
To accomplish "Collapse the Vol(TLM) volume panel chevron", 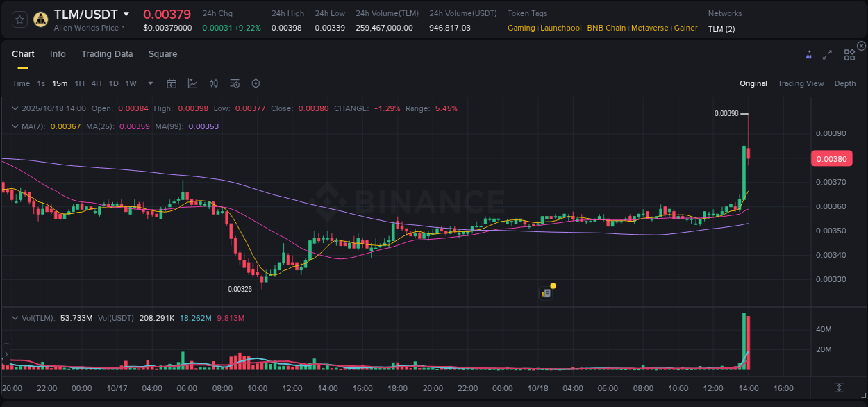I will (15, 317).
